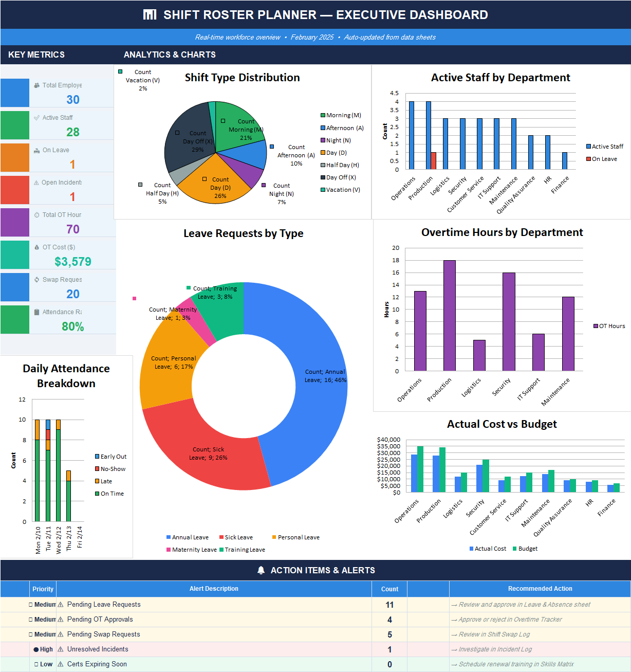The height and width of the screenshot is (672, 631).
Task: Select the High priority radio for Unresolved Incidents
Action: [x=36, y=649]
